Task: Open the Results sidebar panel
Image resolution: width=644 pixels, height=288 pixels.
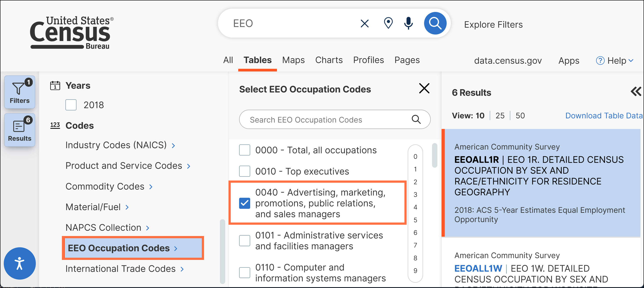Action: (x=19, y=130)
